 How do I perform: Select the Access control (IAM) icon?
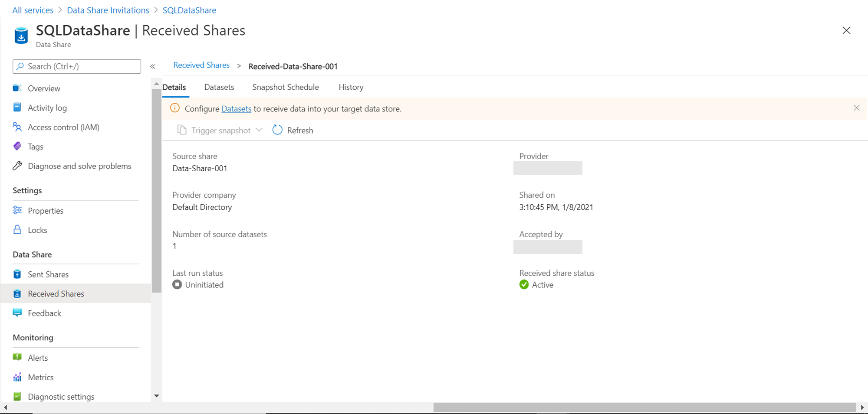[17, 127]
